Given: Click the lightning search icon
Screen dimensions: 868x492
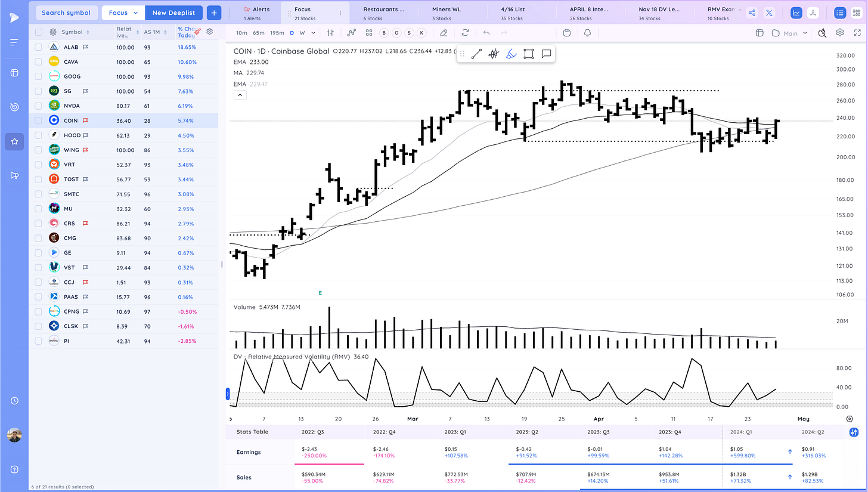Looking at the screenshot, I should click(x=823, y=33).
